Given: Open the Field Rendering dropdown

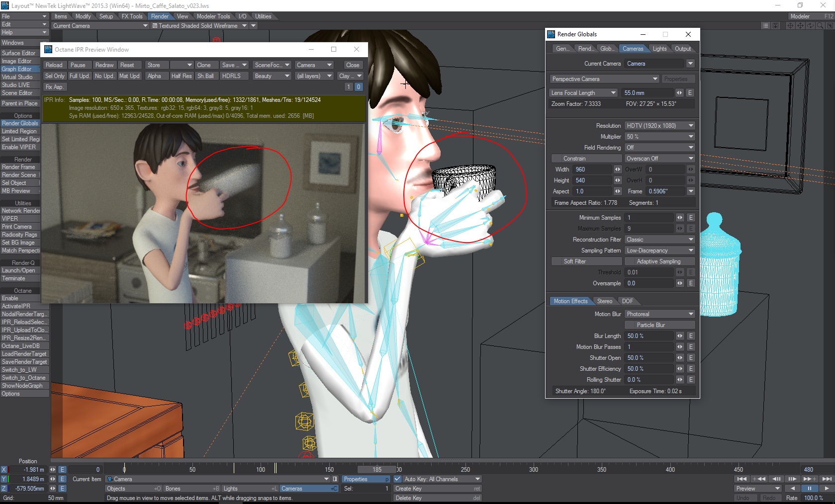Looking at the screenshot, I should pyautogui.click(x=659, y=148).
